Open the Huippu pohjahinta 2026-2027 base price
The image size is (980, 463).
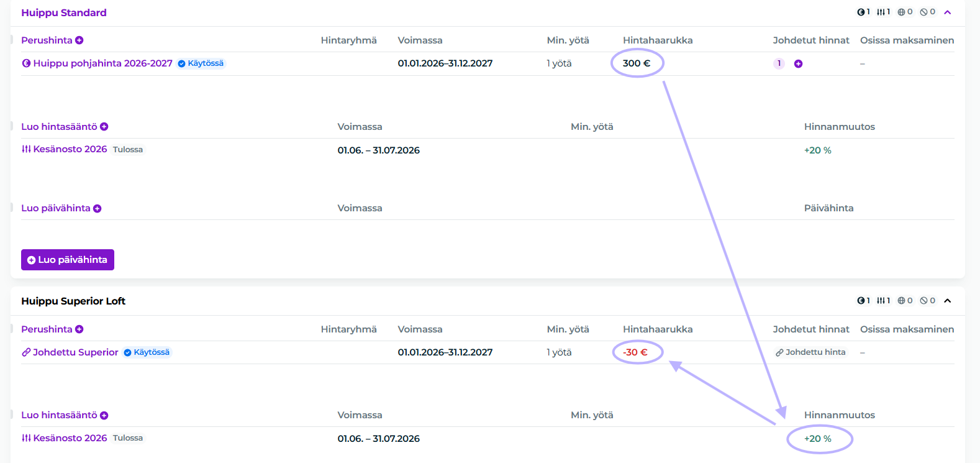click(102, 63)
